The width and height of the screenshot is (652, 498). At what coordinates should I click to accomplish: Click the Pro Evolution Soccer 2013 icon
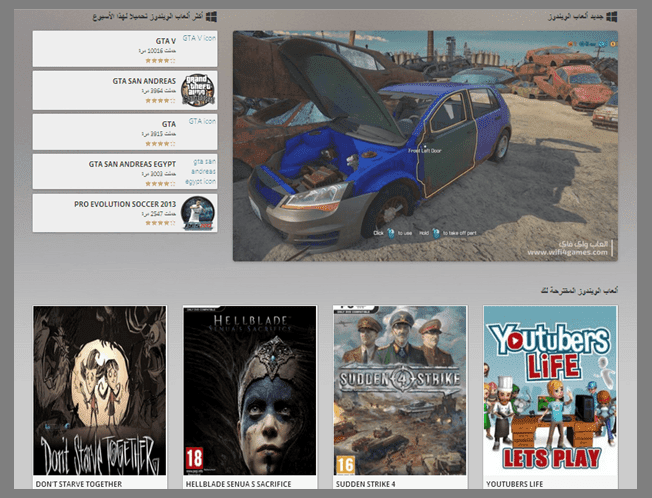click(197, 213)
